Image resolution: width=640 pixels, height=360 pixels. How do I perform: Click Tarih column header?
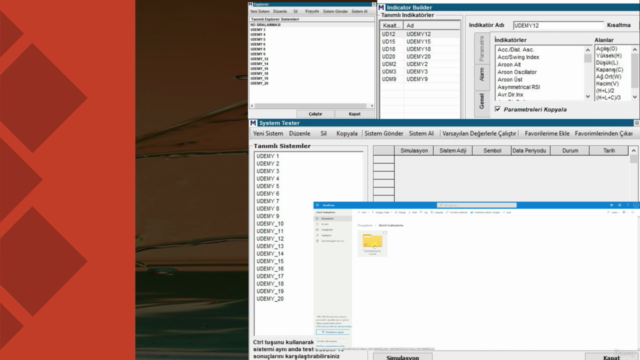pos(609,151)
